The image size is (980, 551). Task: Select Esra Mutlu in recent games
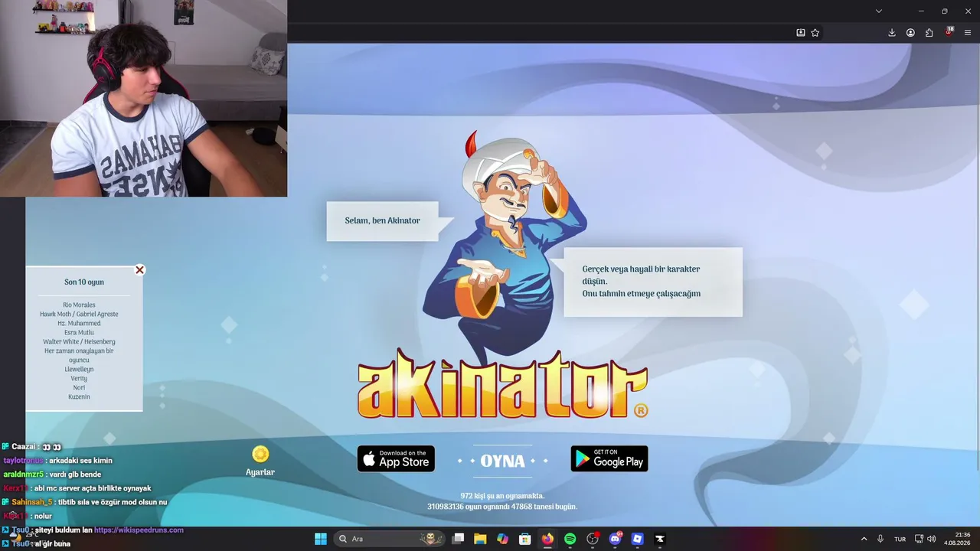coord(79,332)
